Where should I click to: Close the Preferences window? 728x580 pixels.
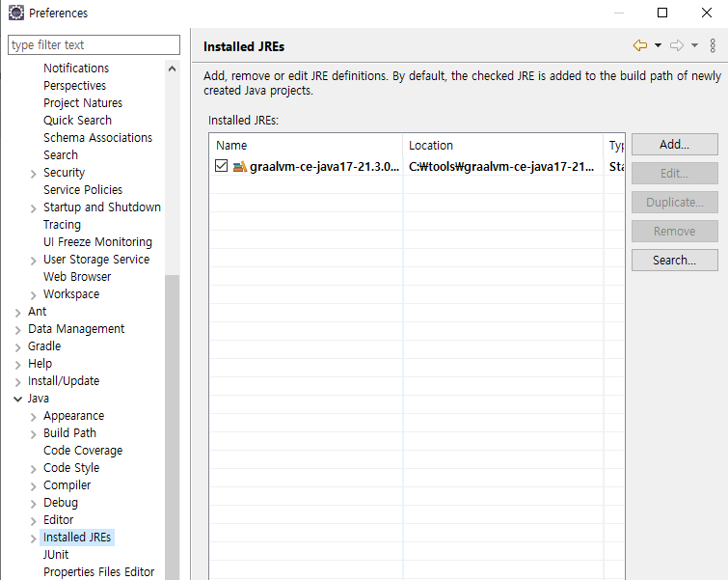click(707, 13)
